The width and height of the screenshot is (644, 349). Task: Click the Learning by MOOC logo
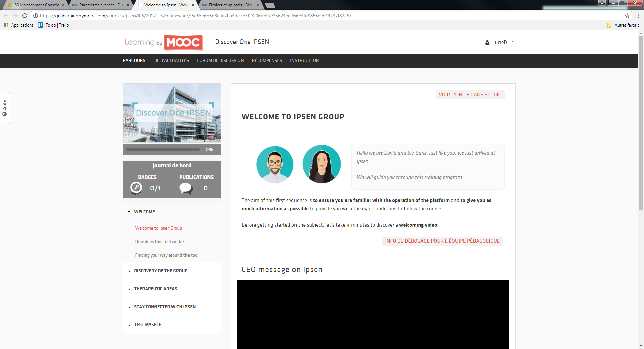coord(163,42)
